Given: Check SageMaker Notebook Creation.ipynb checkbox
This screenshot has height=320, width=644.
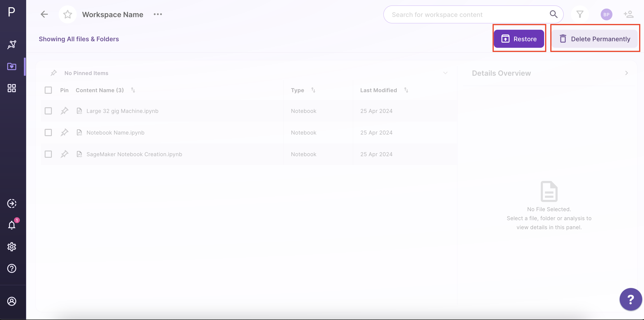Looking at the screenshot, I should click(x=48, y=154).
